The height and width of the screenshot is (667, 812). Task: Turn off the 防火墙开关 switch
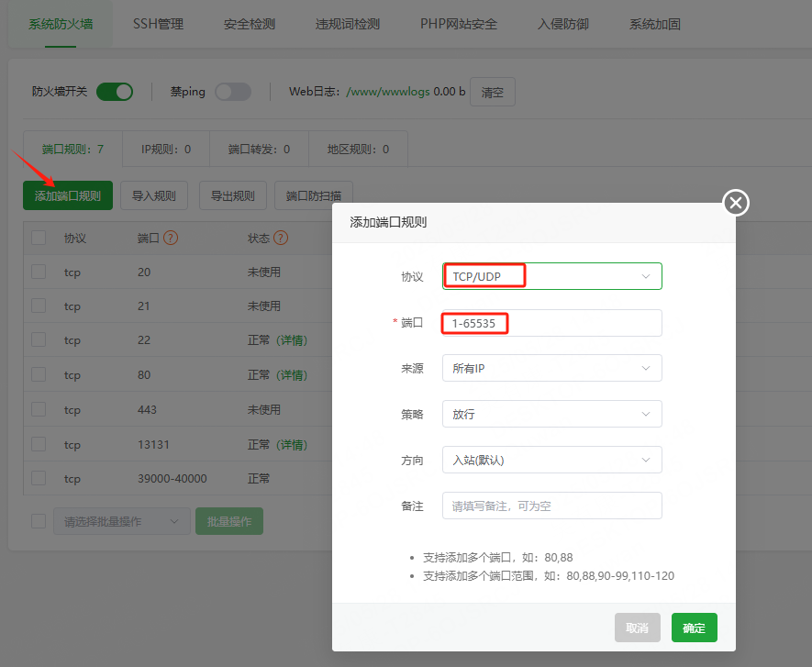click(114, 92)
